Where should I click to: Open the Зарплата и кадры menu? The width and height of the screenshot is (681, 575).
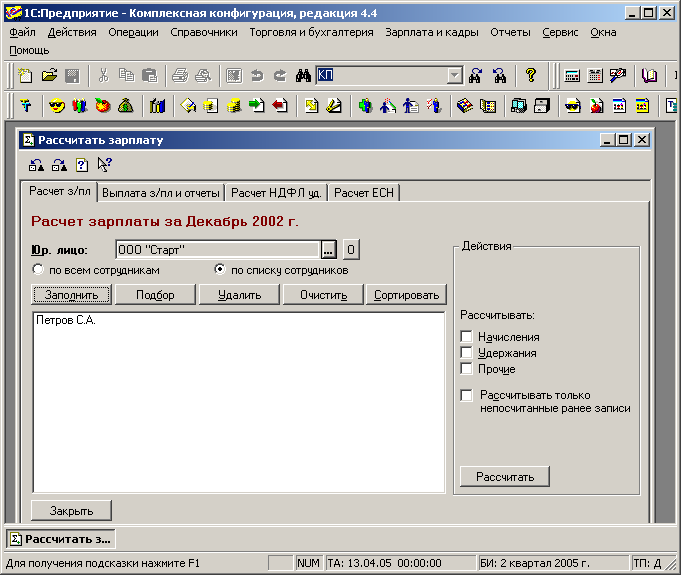(x=432, y=32)
